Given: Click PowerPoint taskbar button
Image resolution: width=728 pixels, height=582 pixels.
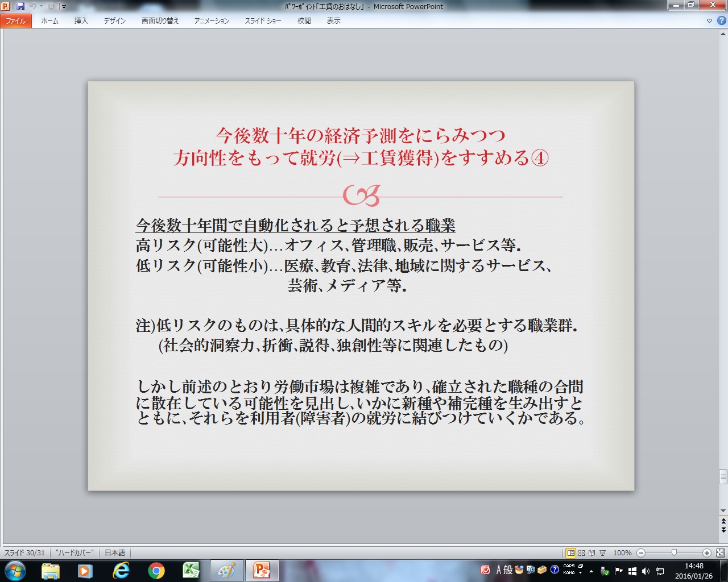Looking at the screenshot, I should tap(262, 570).
